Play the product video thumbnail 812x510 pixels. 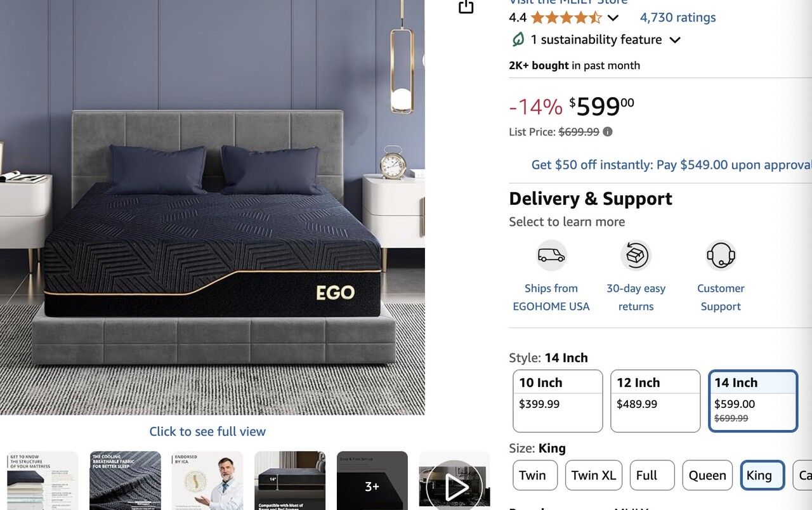(x=454, y=481)
